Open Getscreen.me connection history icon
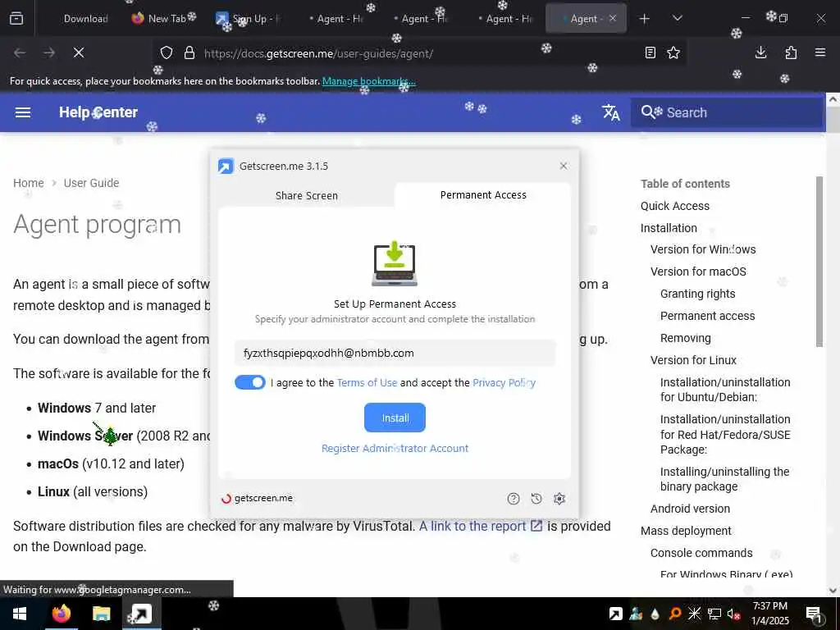840x630 pixels. tap(536, 499)
